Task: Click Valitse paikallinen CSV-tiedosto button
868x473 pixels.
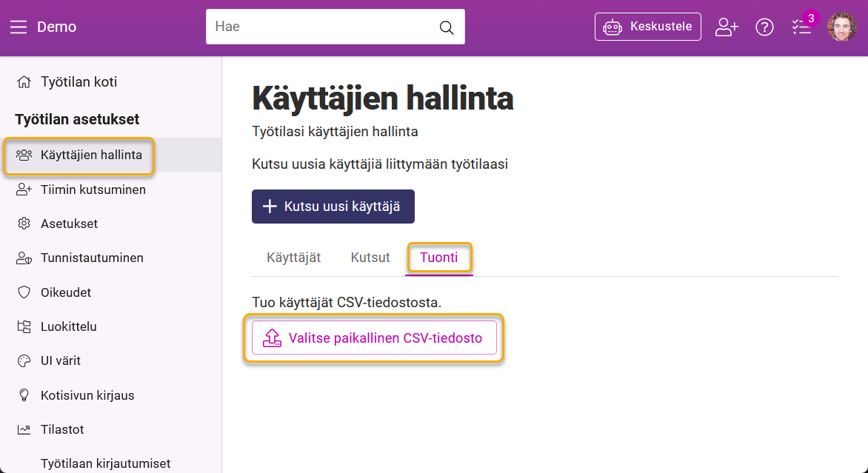Action: point(374,338)
